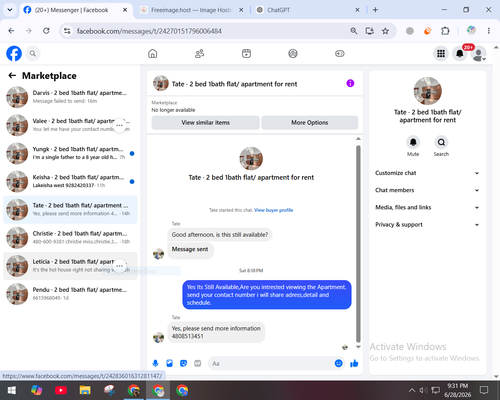Screen dimensions: 500x400
Task: Open the Pendu conversation
Action: coord(70,294)
